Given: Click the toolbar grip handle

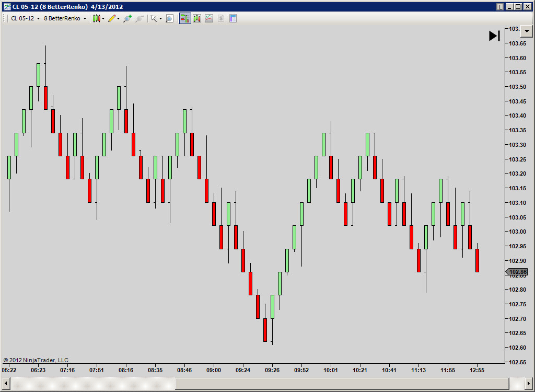Looking at the screenshot, I should (4, 18).
